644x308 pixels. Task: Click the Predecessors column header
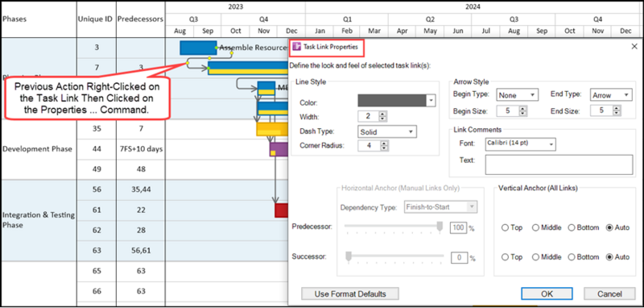point(140,19)
